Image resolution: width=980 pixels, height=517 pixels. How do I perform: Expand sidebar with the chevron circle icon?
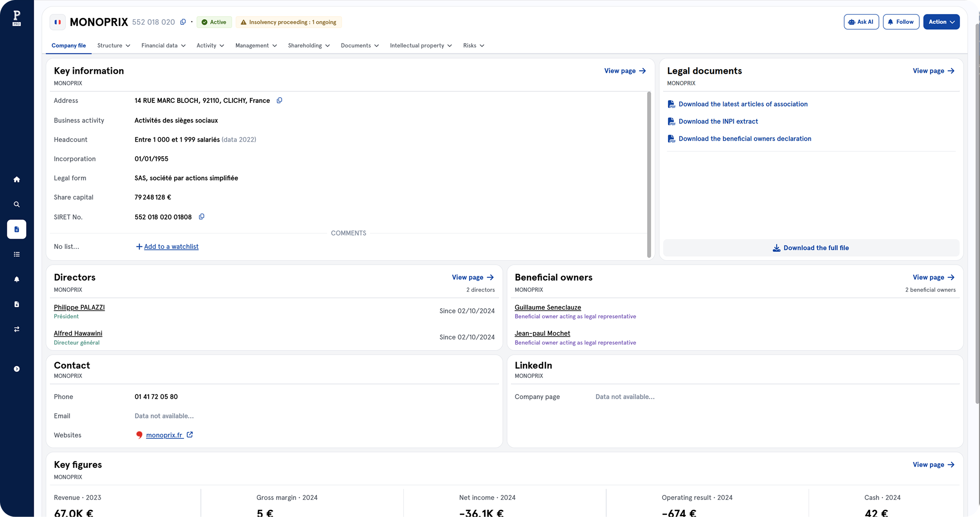[17, 369]
